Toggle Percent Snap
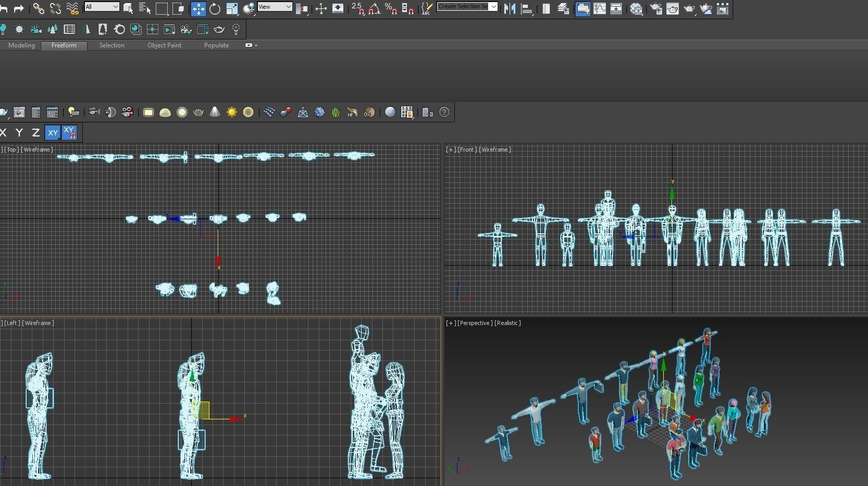868x486 pixels. (x=391, y=8)
